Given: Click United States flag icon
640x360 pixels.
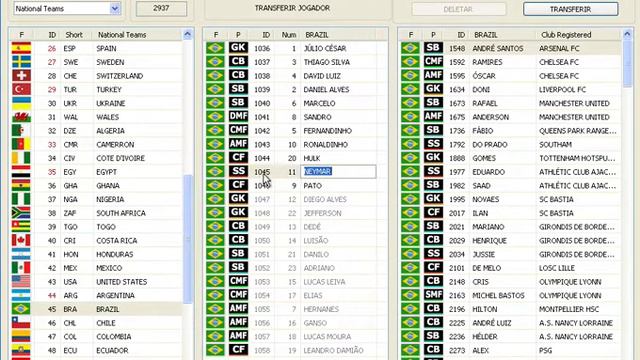Looking at the screenshot, I should 21,282.
